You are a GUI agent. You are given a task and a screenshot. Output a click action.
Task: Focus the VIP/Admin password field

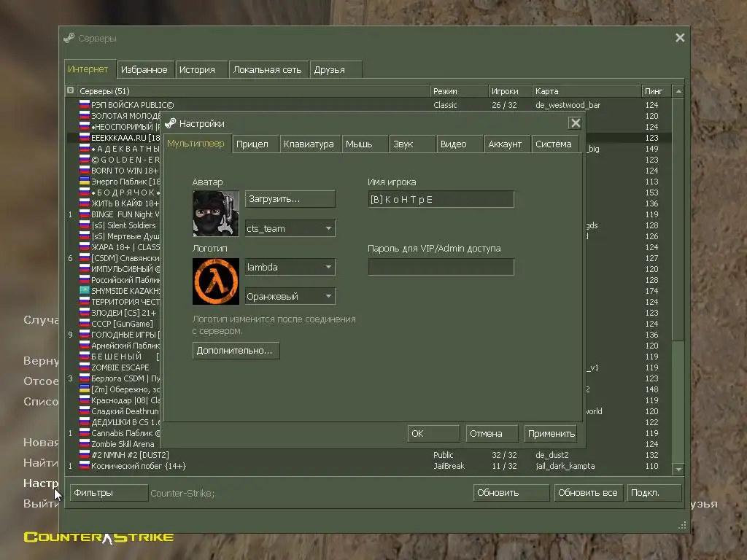click(x=441, y=267)
